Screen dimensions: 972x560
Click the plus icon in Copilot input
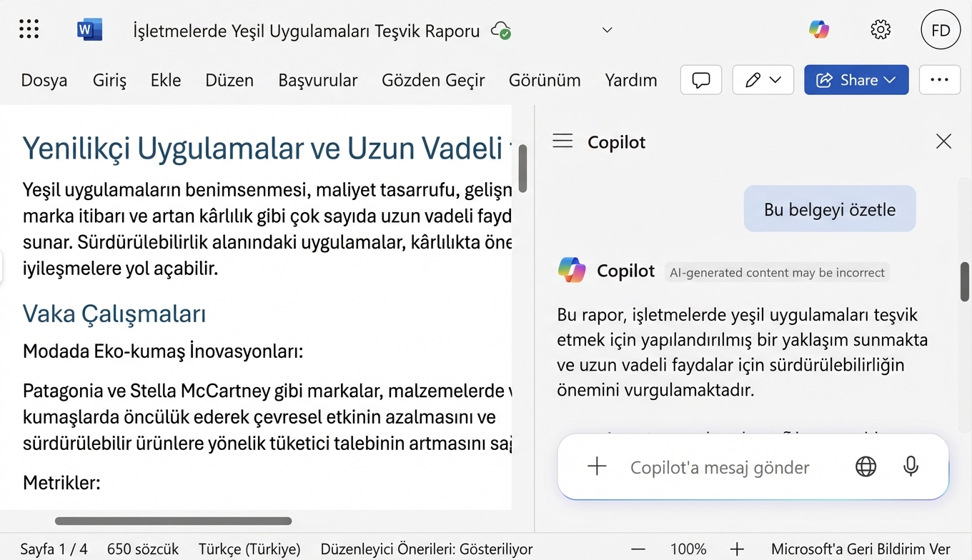pos(596,466)
